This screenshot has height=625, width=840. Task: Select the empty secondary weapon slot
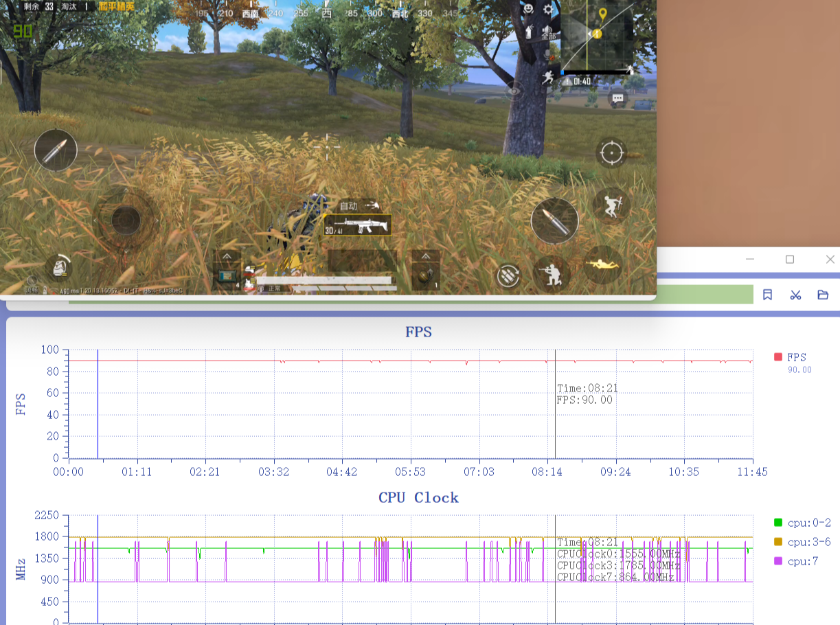(x=362, y=262)
